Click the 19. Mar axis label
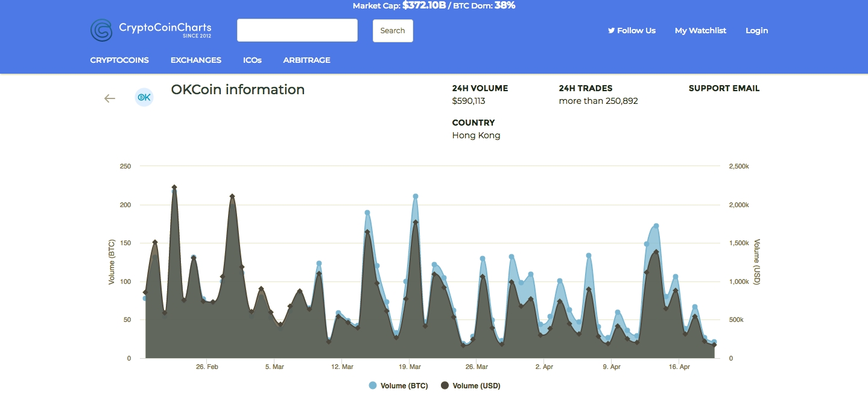868x398 pixels. (410, 367)
